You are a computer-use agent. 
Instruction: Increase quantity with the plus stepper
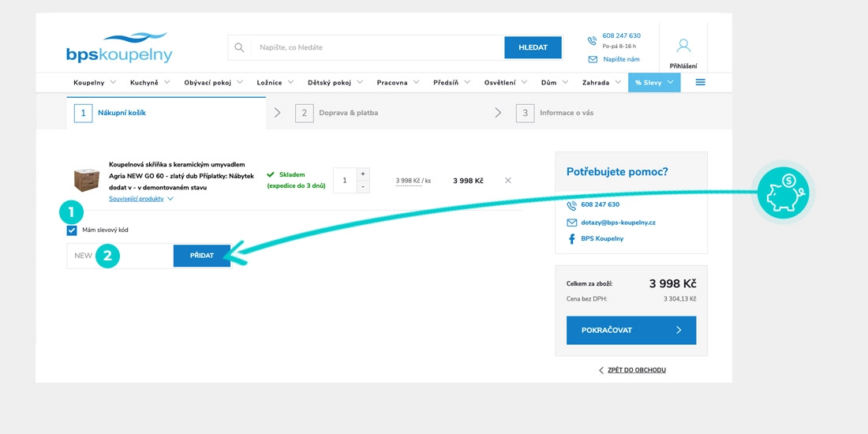362,174
